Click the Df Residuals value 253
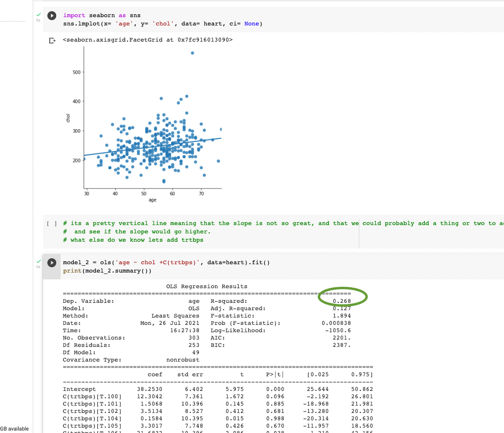This screenshot has height=433, width=504. point(194,345)
